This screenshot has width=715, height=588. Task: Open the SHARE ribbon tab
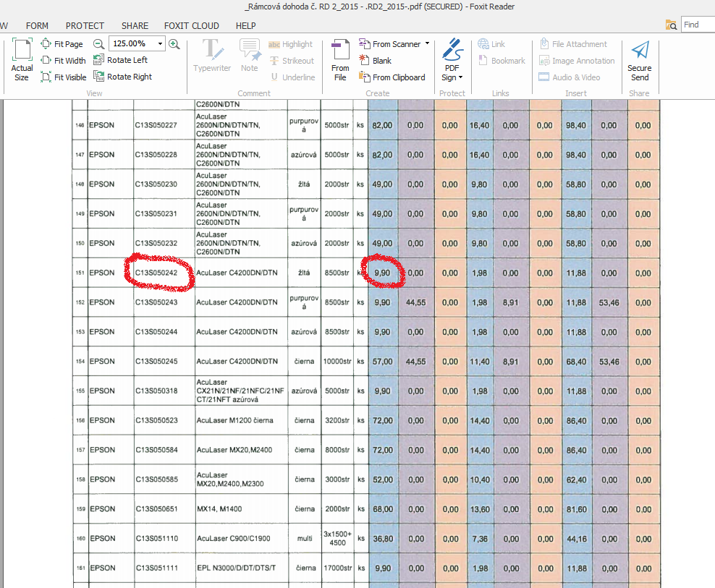point(135,26)
